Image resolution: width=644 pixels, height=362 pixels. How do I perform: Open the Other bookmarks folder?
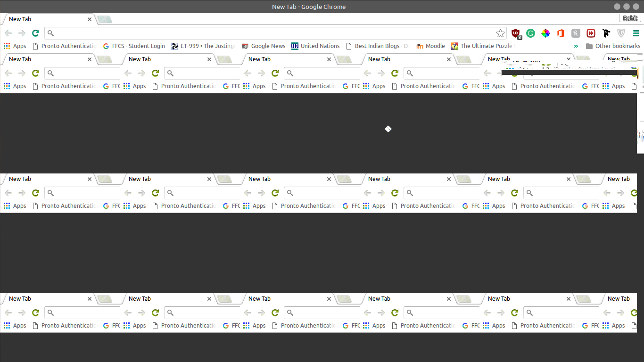click(613, 46)
